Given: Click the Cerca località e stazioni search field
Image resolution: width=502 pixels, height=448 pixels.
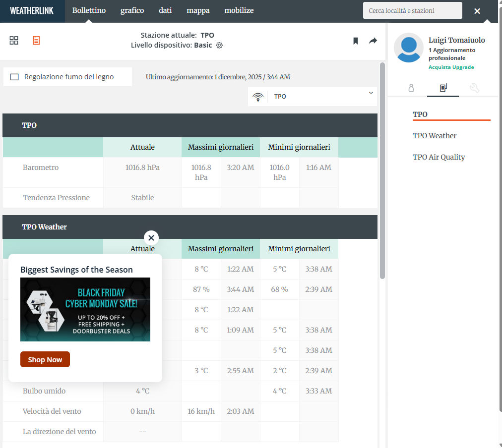Looking at the screenshot, I should pos(412,10).
